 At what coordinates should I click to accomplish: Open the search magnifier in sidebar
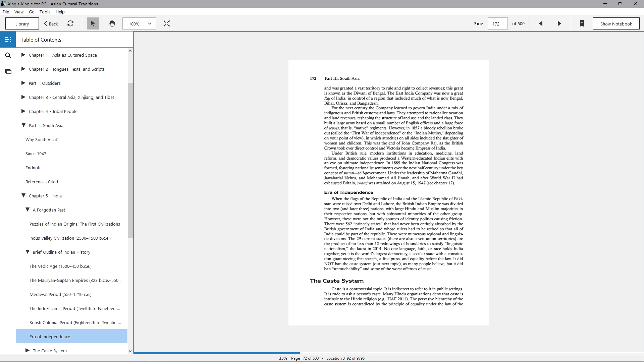pyautogui.click(x=8, y=55)
